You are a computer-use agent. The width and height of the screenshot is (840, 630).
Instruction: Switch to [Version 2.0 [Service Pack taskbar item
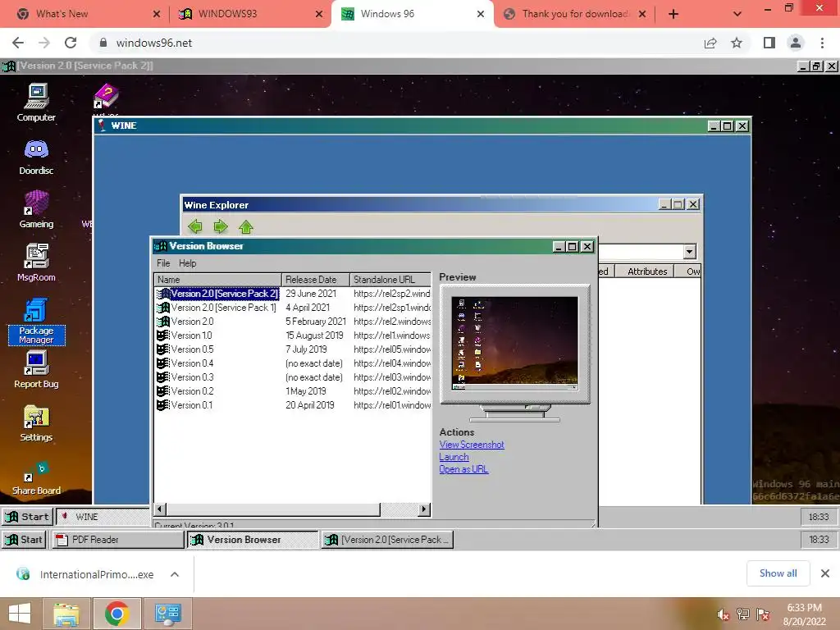pos(387,540)
